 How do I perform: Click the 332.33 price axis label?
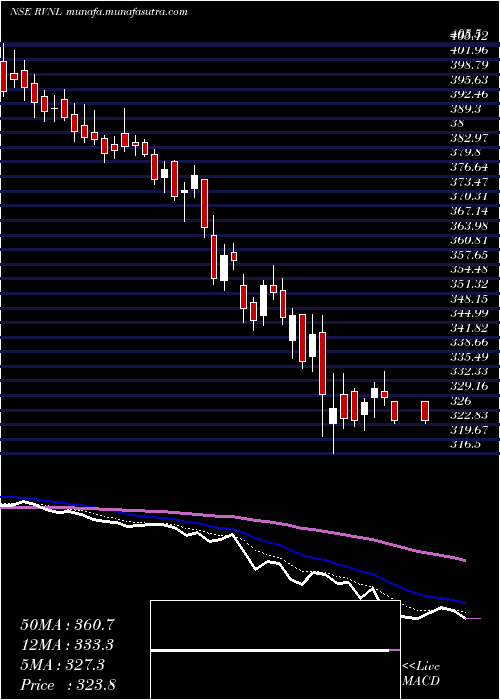pyautogui.click(x=468, y=371)
